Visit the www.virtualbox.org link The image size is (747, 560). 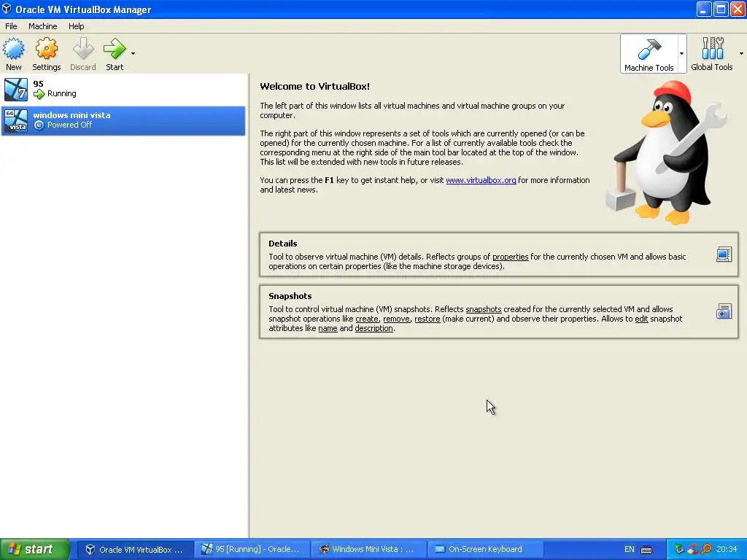[x=481, y=180]
